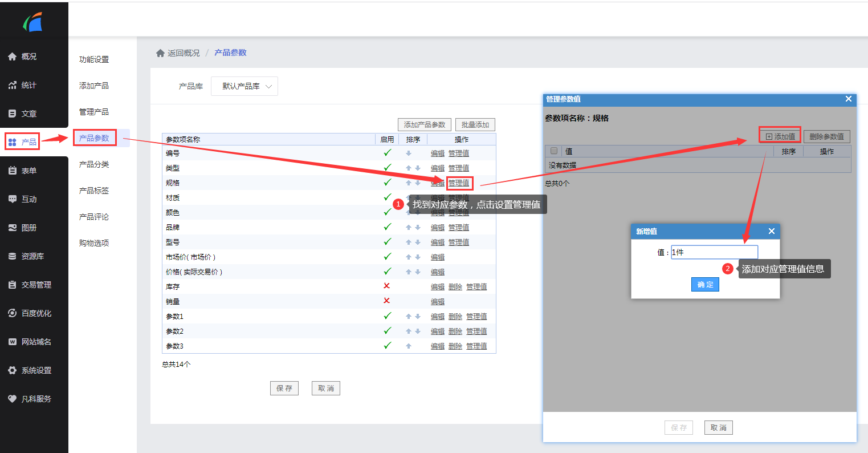Image resolution: width=868 pixels, height=453 pixels.
Task: Click the 凡科服务 heart icon
Action: point(13,399)
